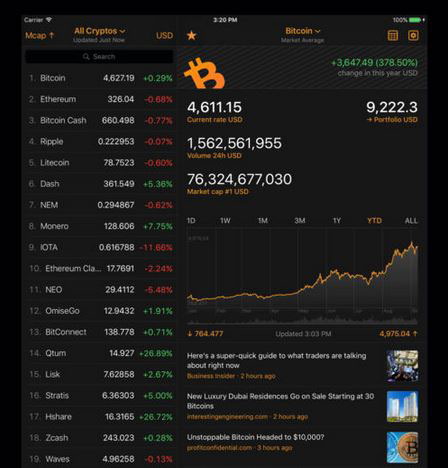Switch the currency via USD button
Viewport: 448px width, 468px height.
coord(164,36)
